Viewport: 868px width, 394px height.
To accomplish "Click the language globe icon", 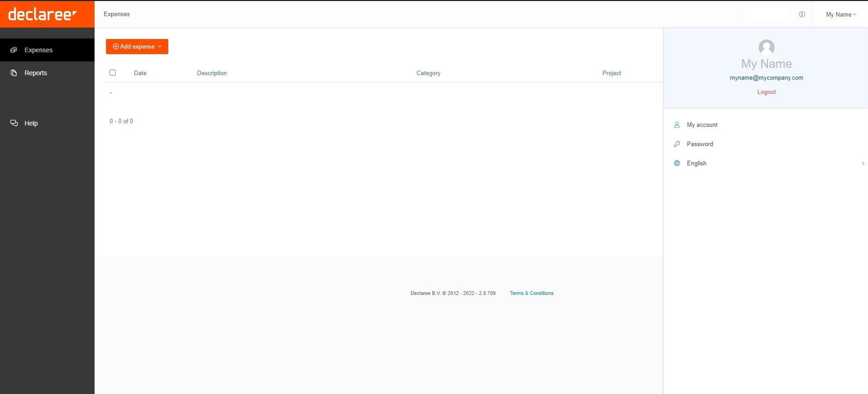I will tap(677, 163).
